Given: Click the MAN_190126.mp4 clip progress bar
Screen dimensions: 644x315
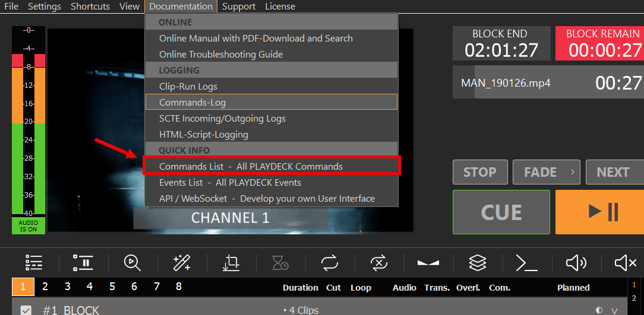Looking at the screenshot, I should (548, 82).
